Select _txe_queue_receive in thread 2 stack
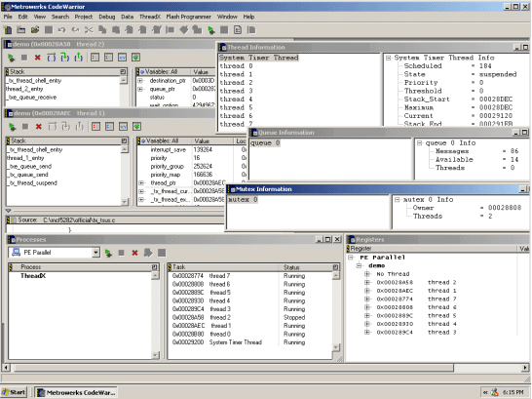Viewport: 532px width, 399px height. click(x=31, y=98)
